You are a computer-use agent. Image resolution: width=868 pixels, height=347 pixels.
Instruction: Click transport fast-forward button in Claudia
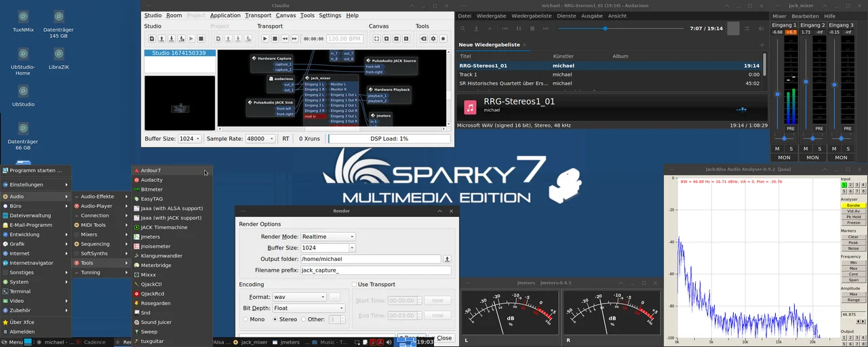coord(295,39)
